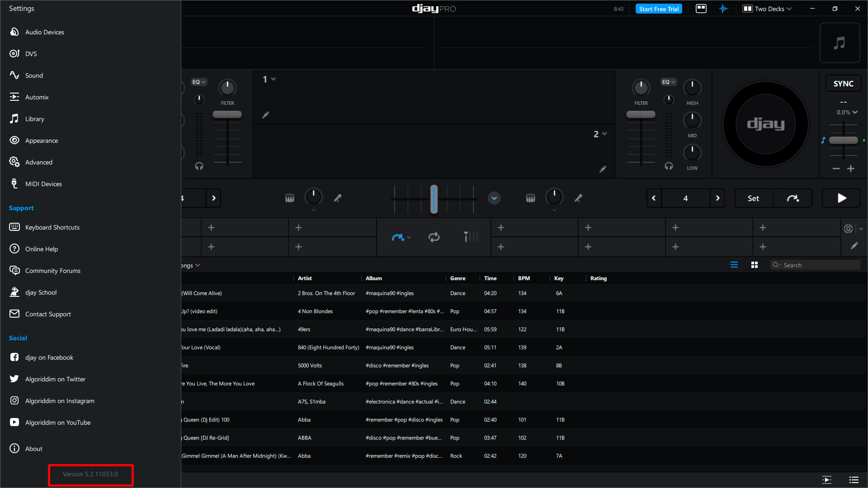Switch library to grid view
The height and width of the screenshot is (488, 868).
[x=754, y=265]
